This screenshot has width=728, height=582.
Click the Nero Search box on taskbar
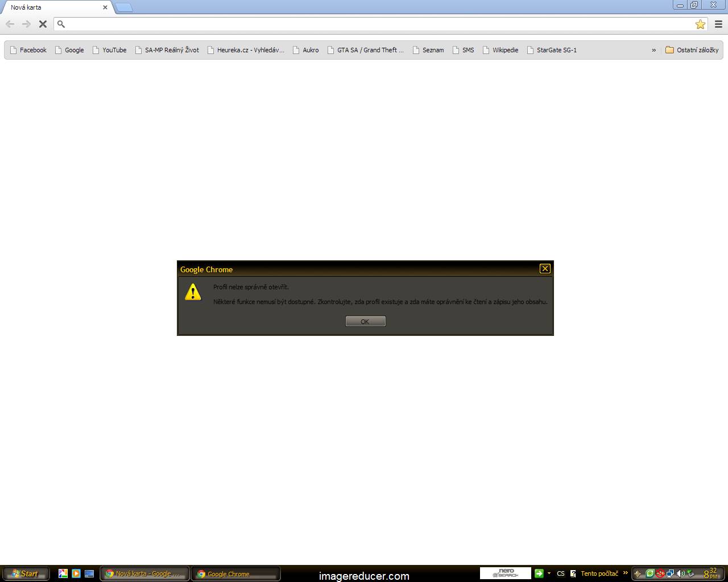pos(505,573)
